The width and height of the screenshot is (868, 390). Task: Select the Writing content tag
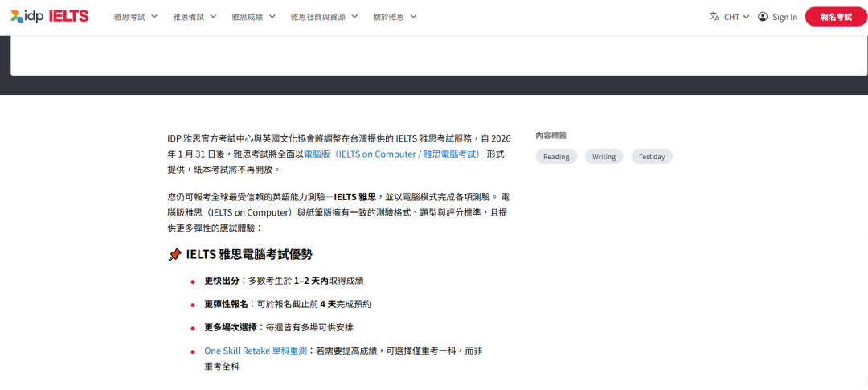click(x=604, y=157)
